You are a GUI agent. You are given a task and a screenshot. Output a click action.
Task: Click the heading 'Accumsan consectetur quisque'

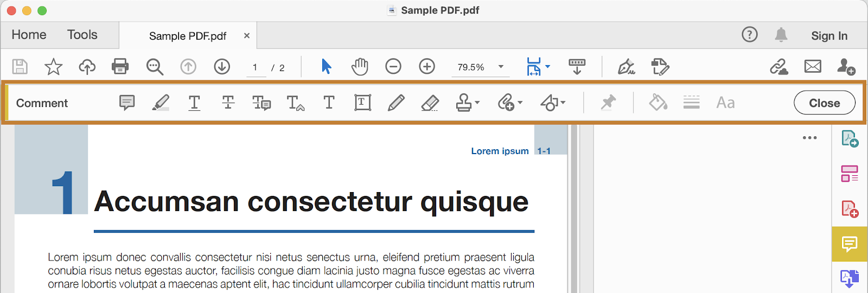point(311,202)
